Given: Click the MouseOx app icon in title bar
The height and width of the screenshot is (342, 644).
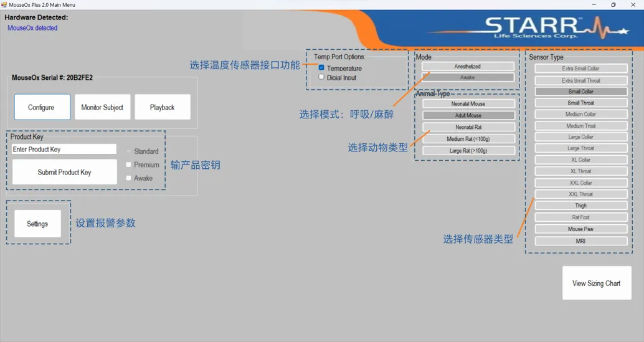Looking at the screenshot, I should coord(4,4).
